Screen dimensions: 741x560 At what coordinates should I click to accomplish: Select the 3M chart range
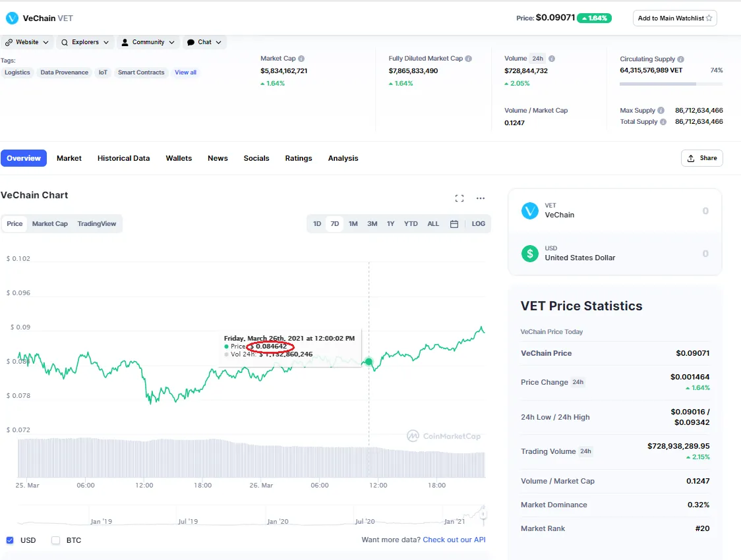[372, 224]
